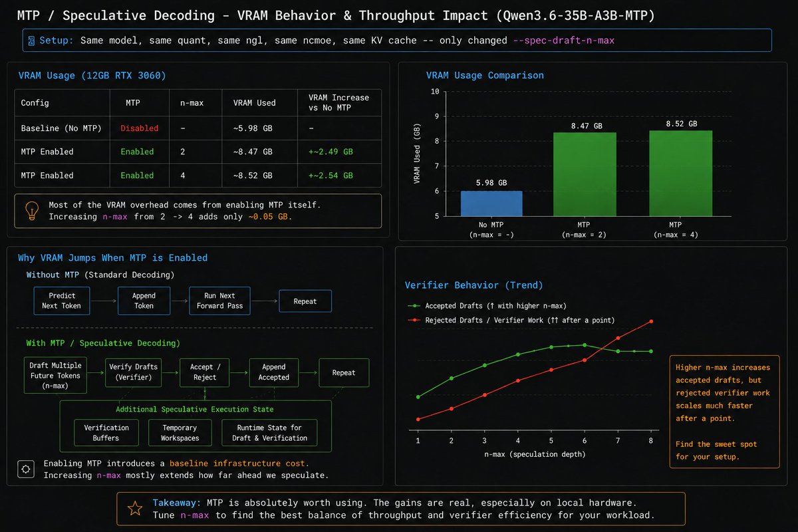Click the 'Find the sweet spot' callout text

click(716, 450)
